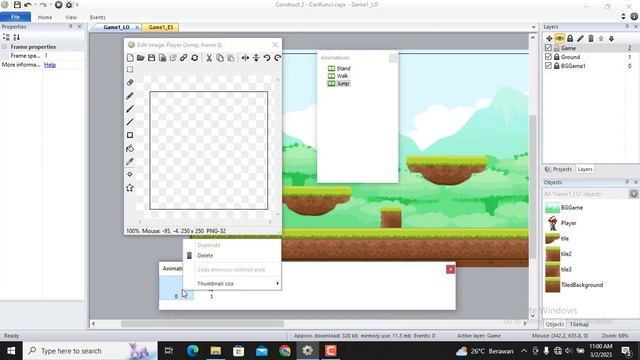Open Thumbnail size submenu arrow

click(x=278, y=284)
